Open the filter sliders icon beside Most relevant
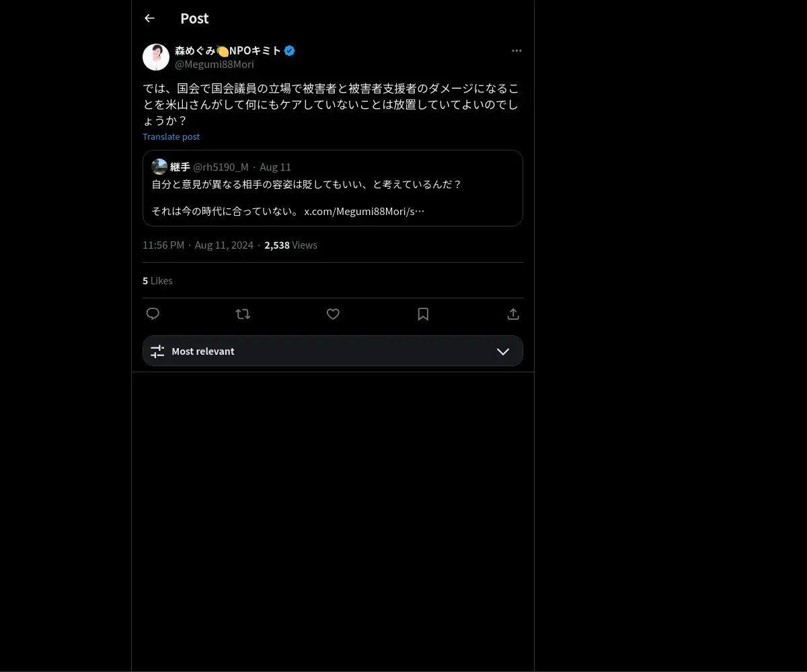 click(157, 351)
